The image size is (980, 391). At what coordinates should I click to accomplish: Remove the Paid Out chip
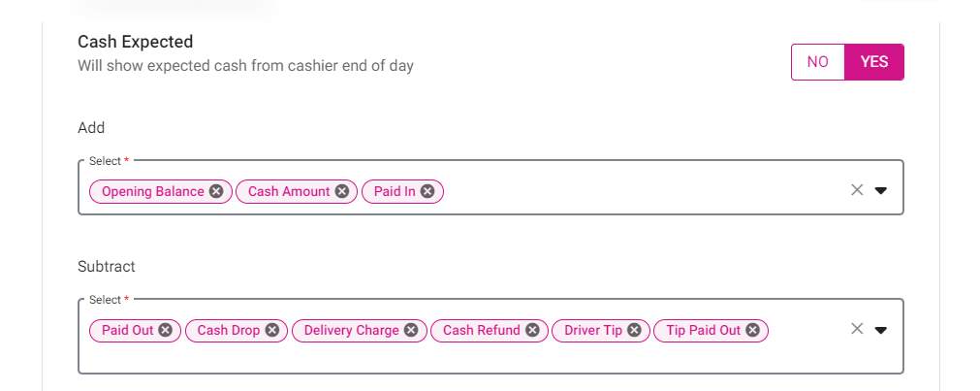pos(165,330)
